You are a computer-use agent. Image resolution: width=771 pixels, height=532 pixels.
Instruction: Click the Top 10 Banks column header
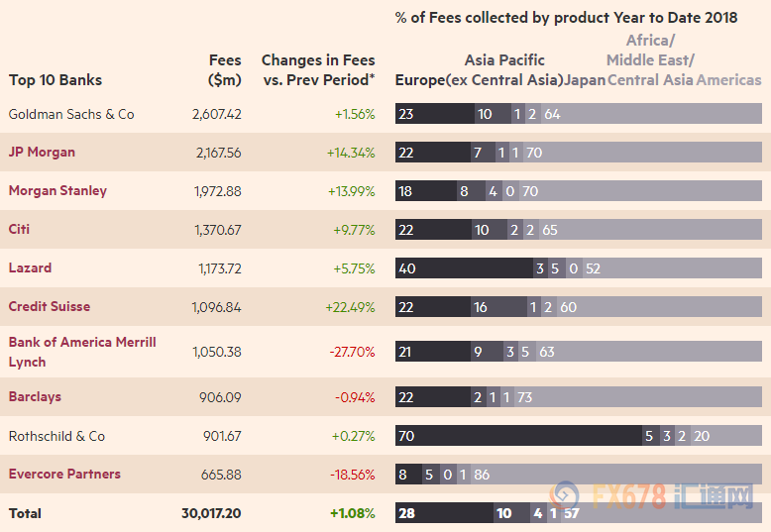click(x=55, y=80)
